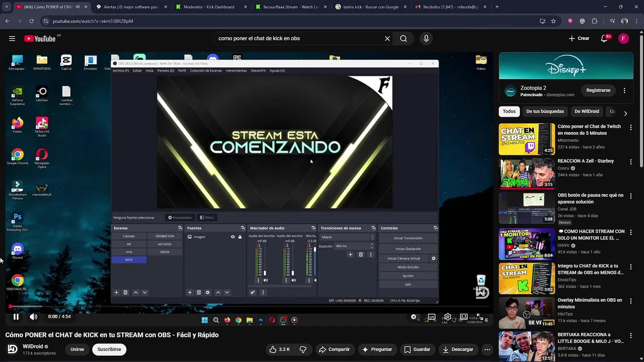Screen dimensions: 644x362
Task: Open the browser profile icon
Action: [x=624, y=21]
